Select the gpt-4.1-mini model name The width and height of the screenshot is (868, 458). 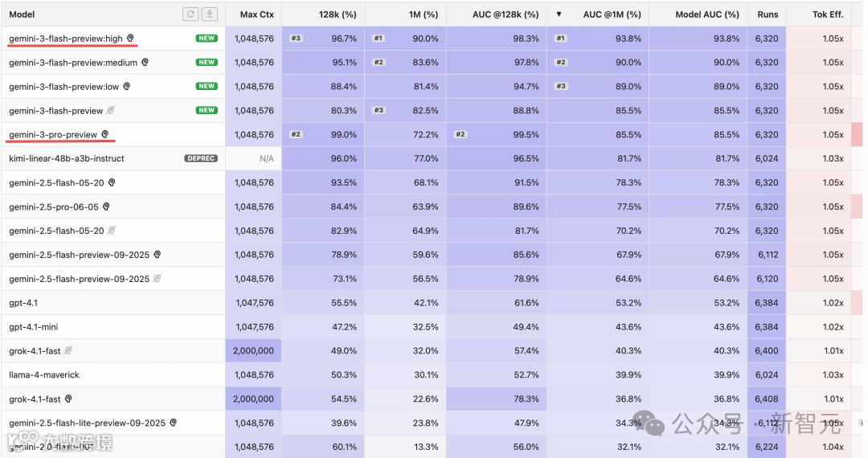34,327
